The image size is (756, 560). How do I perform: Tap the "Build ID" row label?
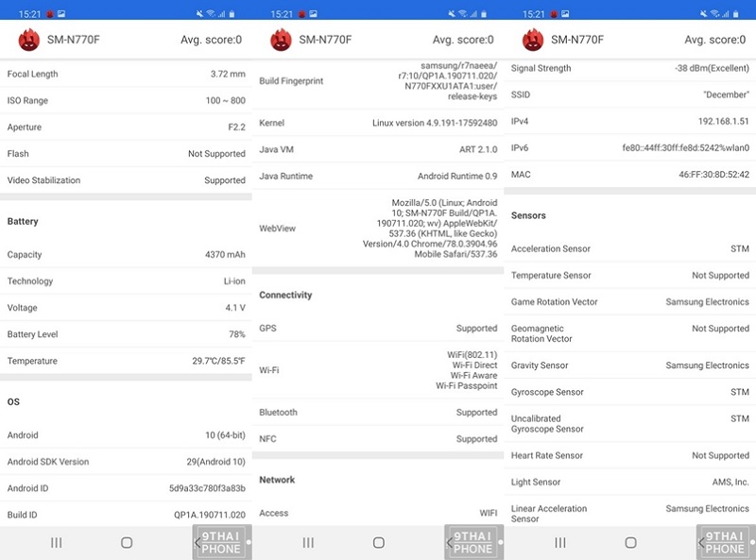(22, 515)
